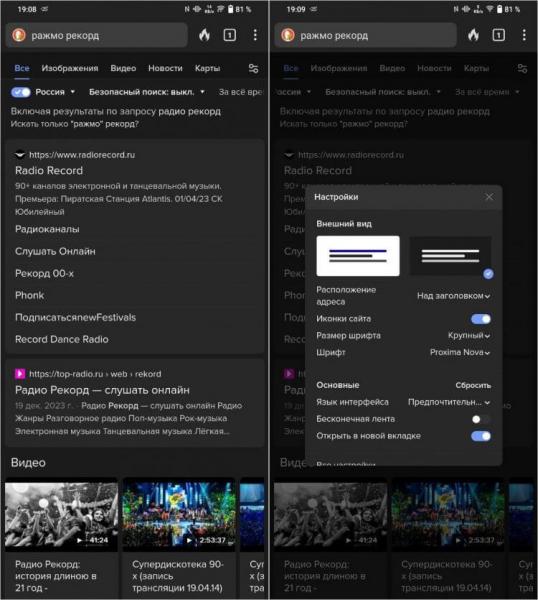Open Супердискотека 90-х video title in left screenshot
Viewport: 538px width, 600px height.
pos(178,576)
